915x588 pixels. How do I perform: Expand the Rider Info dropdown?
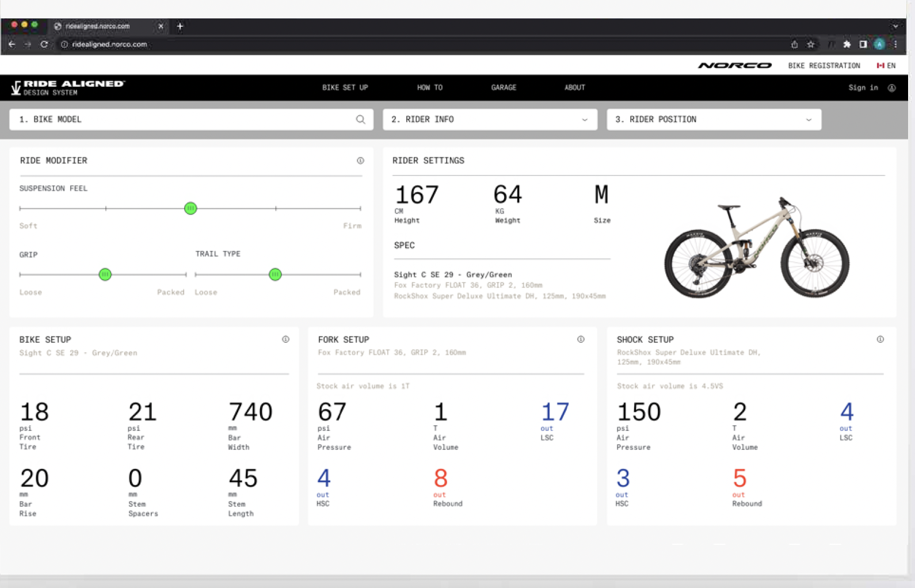584,120
